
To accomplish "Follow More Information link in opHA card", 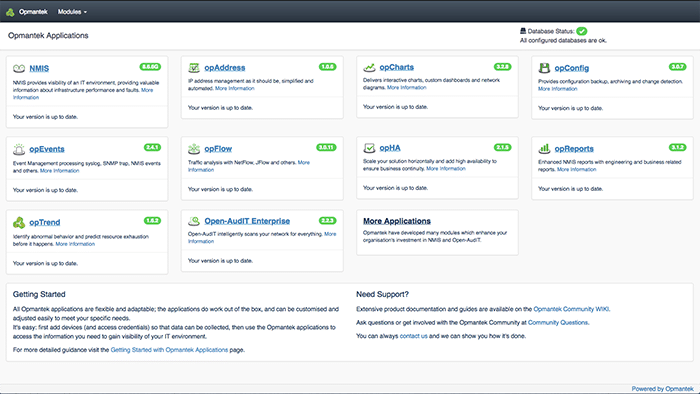I will click(x=446, y=169).
